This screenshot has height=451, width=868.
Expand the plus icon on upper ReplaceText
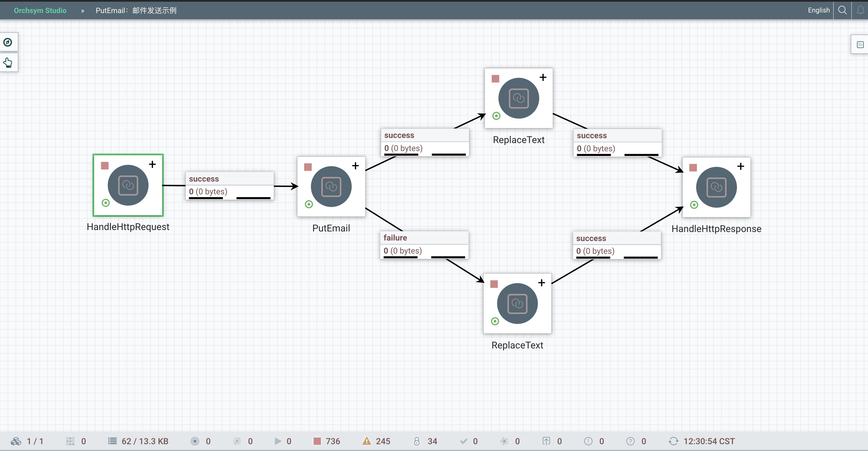pyautogui.click(x=543, y=78)
